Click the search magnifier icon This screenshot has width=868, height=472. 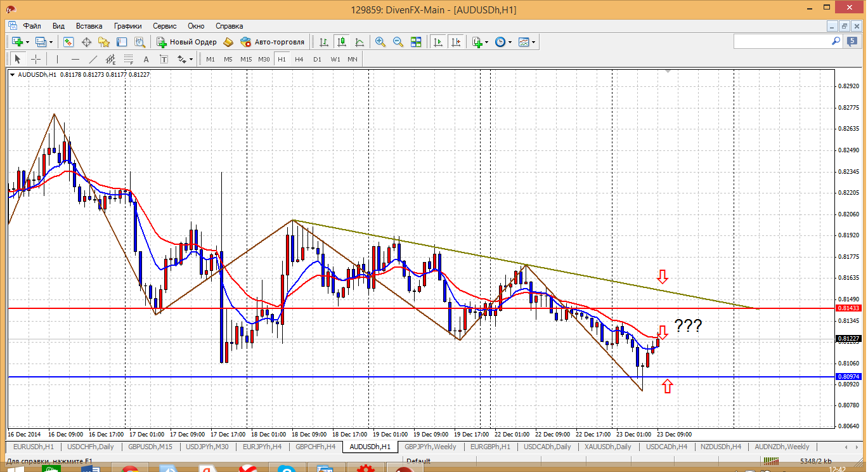[x=836, y=41]
